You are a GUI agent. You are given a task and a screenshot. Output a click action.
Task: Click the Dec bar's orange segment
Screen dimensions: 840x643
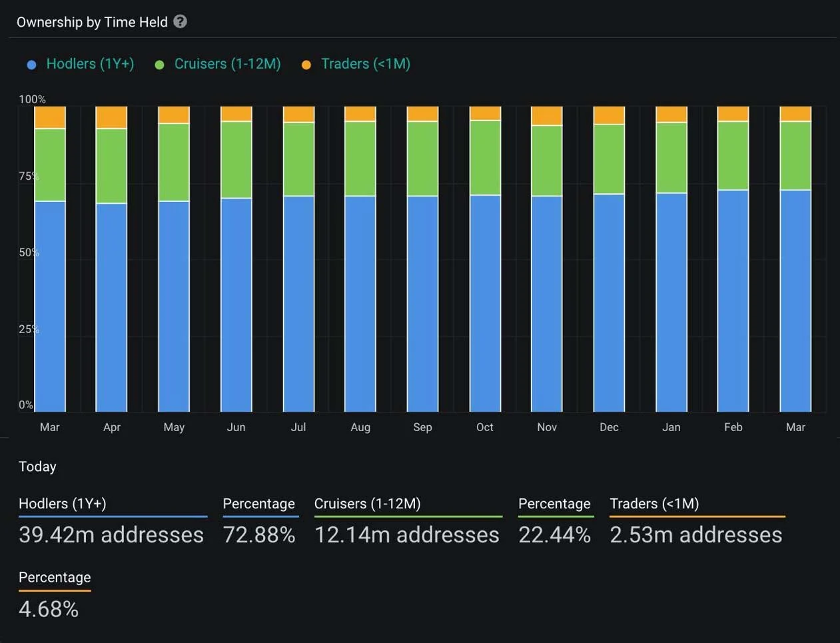click(x=609, y=115)
